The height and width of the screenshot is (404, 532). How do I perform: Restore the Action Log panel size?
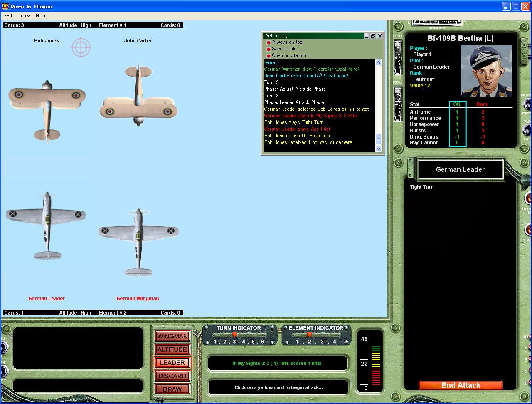[373, 36]
